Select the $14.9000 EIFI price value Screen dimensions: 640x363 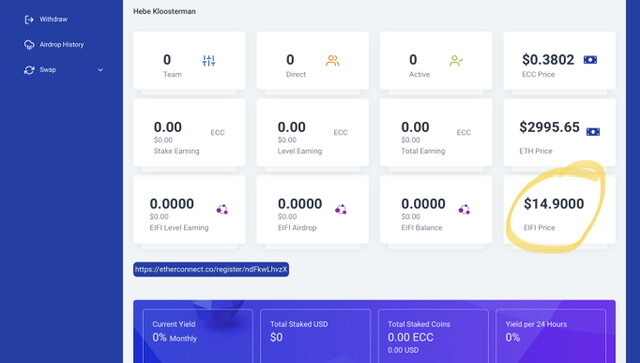(553, 204)
